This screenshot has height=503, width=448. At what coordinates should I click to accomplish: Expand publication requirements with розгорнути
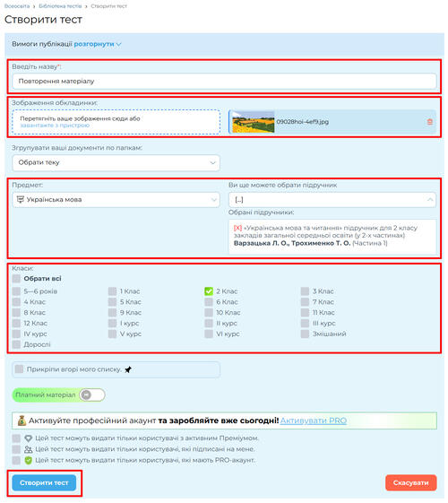click(98, 44)
